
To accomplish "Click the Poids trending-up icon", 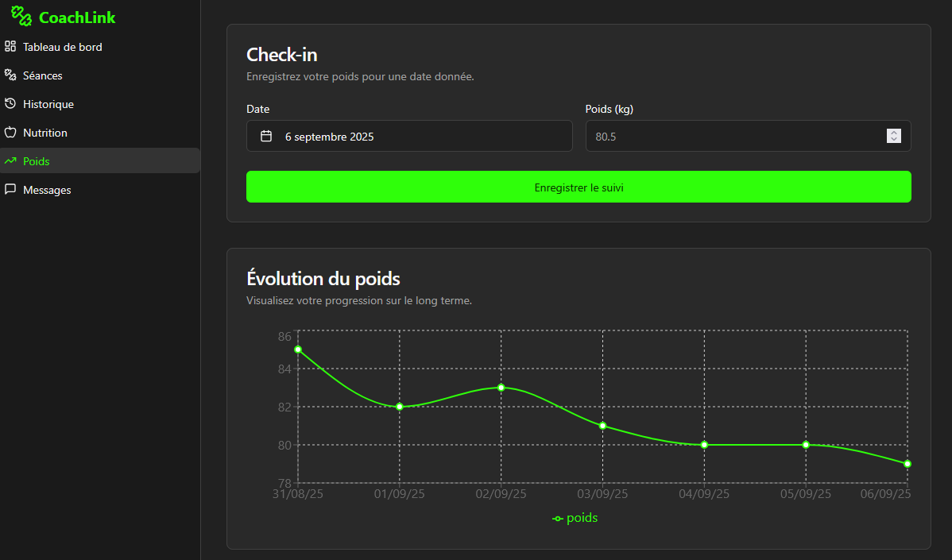I will 10,160.
